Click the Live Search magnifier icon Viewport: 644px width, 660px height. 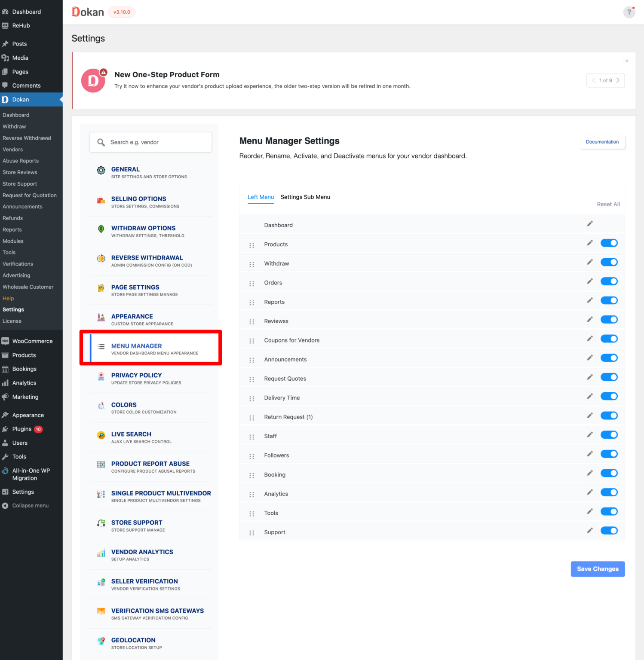click(101, 435)
